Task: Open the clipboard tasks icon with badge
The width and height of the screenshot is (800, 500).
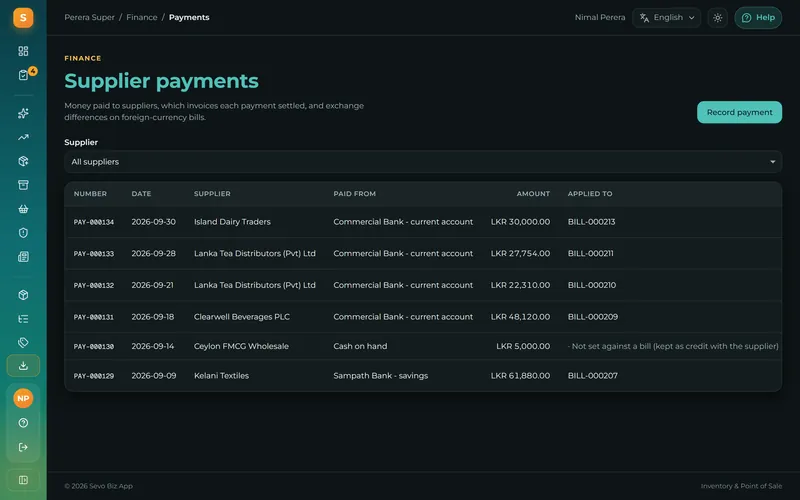Action: click(x=23, y=75)
